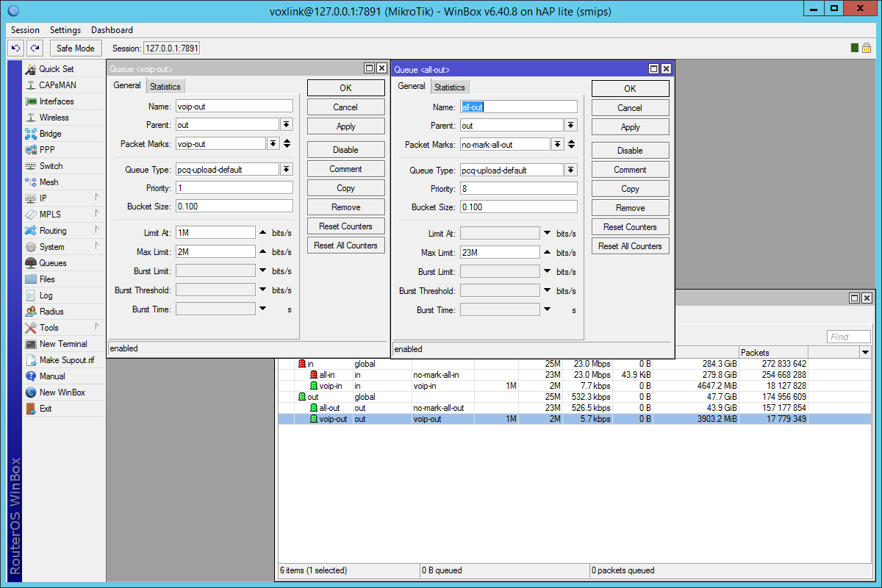This screenshot has height=588, width=882.
Task: Open Queues from the sidebar
Action: pos(53,263)
